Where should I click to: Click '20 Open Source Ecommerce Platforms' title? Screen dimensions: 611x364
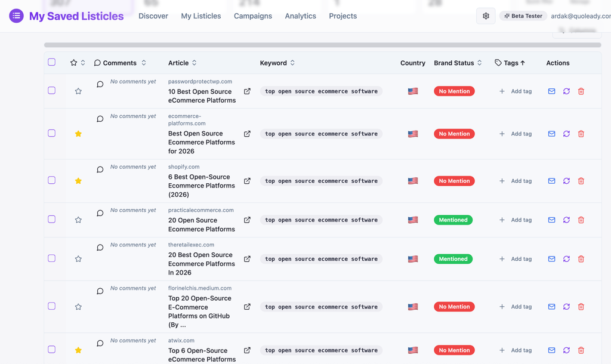pos(202,224)
